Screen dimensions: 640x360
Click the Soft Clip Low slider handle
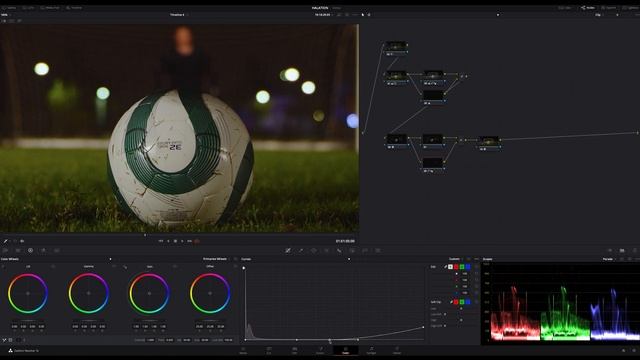pos(461,309)
